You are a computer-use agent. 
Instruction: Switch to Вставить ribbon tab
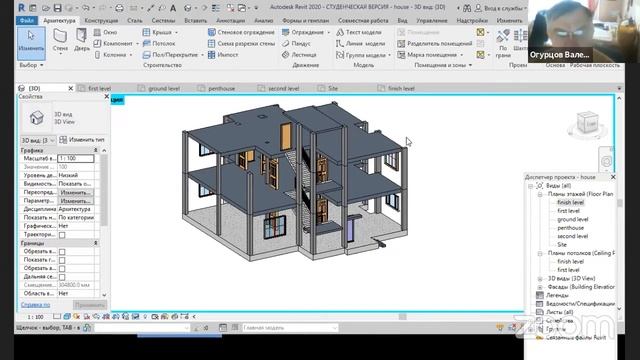[x=196, y=20]
